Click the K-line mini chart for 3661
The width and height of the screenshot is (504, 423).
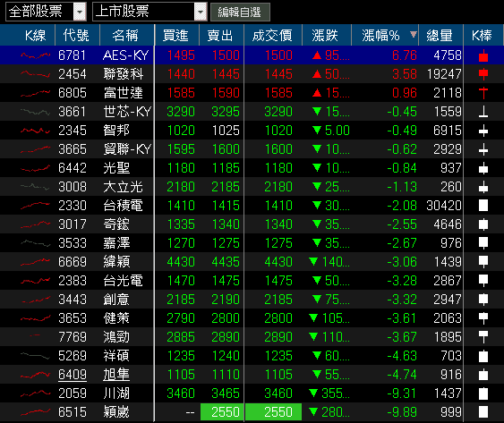point(35,112)
